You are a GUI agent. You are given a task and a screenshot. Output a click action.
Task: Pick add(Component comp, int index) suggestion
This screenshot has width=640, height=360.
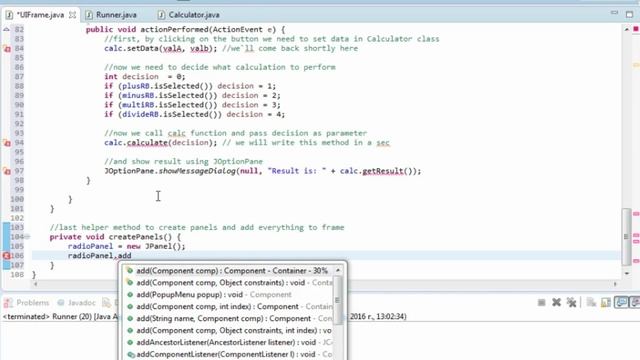[229, 307]
